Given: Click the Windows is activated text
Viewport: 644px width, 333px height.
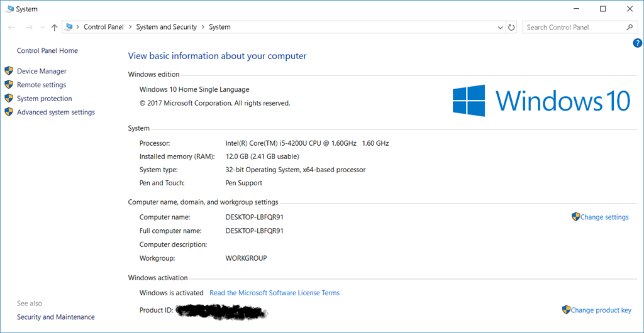Looking at the screenshot, I should click(172, 293).
